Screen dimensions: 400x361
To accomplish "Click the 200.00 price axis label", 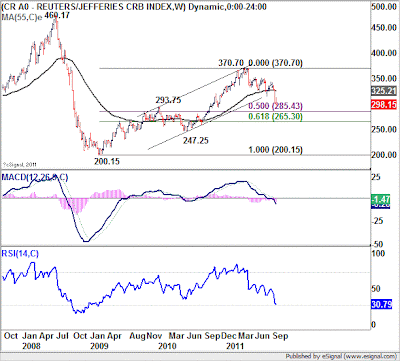I will [x=384, y=155].
